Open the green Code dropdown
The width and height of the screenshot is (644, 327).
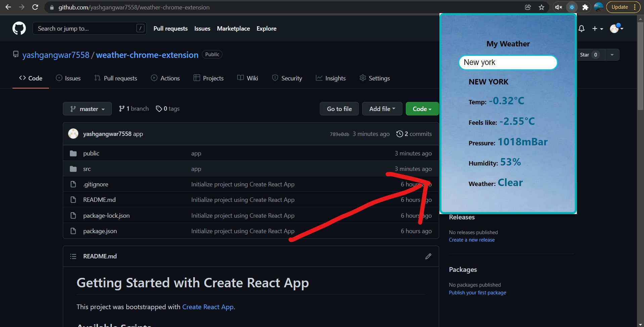point(422,109)
